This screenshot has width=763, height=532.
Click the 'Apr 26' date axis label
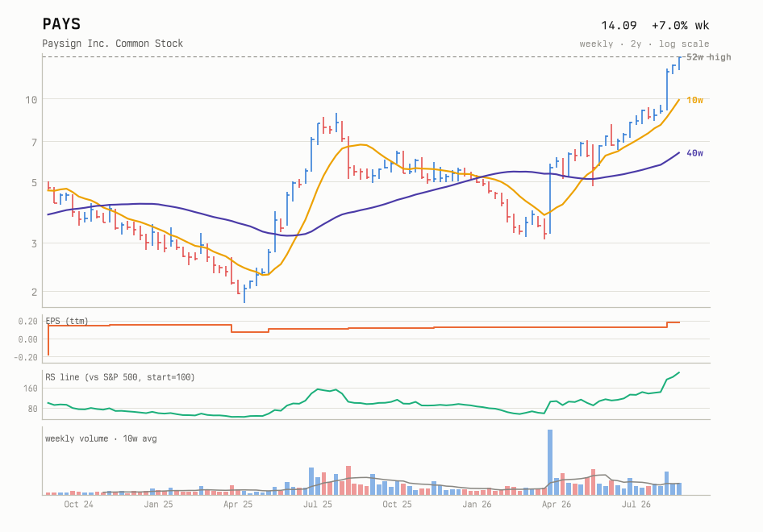(x=557, y=505)
